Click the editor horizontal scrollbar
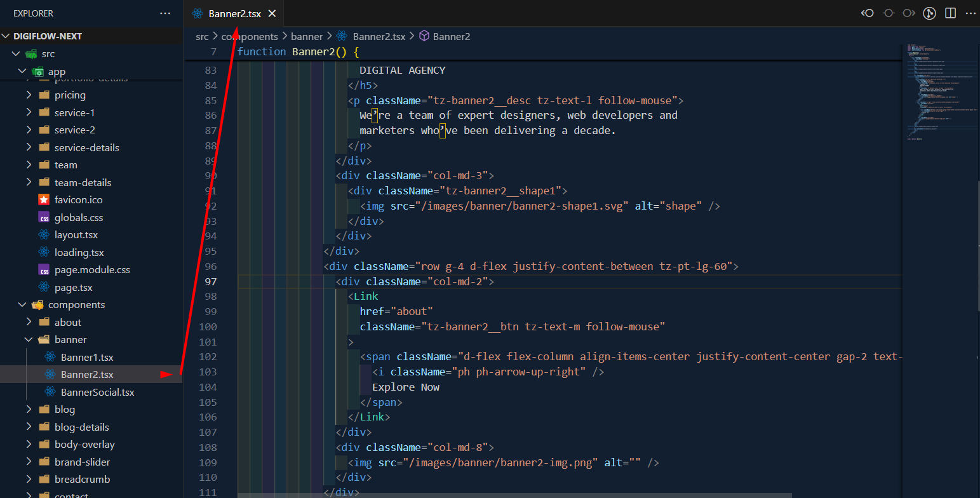The width and height of the screenshot is (980, 498). point(514,495)
